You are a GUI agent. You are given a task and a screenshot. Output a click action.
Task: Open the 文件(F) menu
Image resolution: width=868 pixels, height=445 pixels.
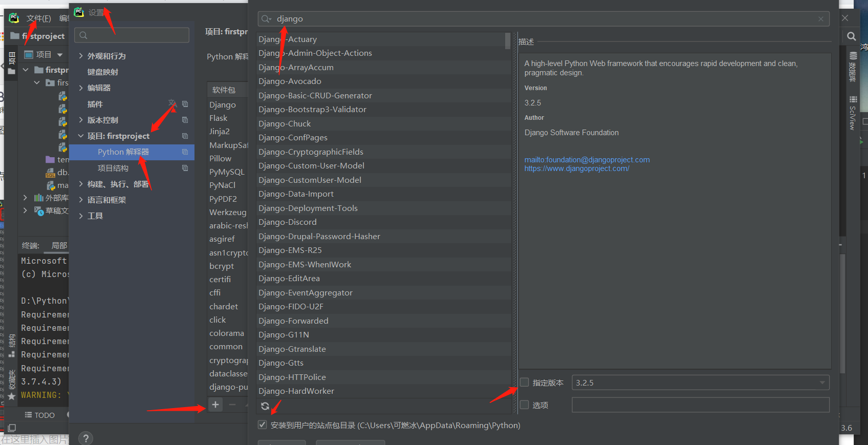(38, 18)
